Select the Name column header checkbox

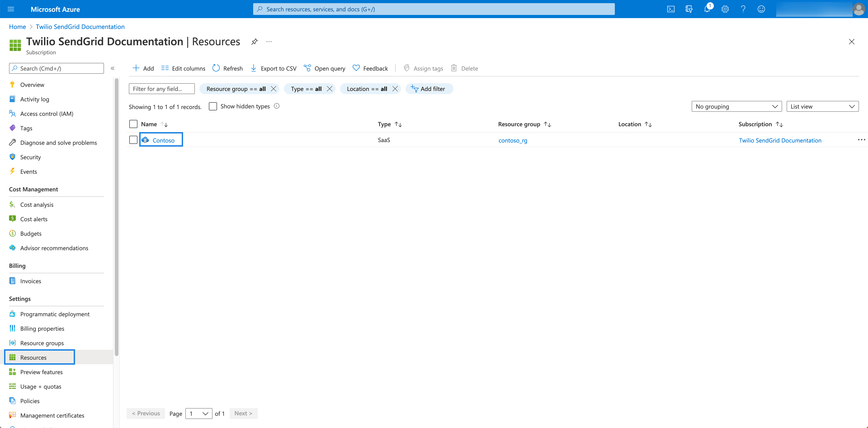click(133, 124)
